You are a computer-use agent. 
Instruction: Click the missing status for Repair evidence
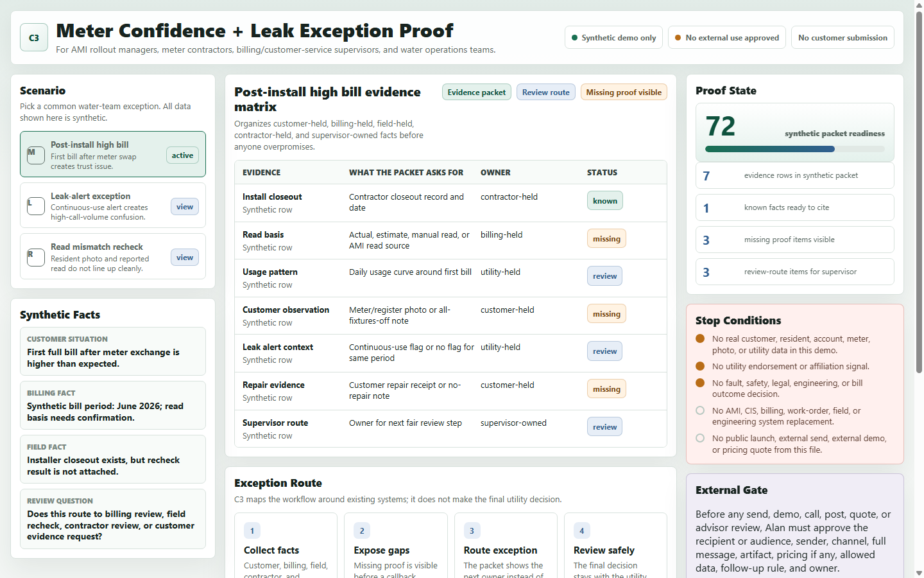point(606,389)
